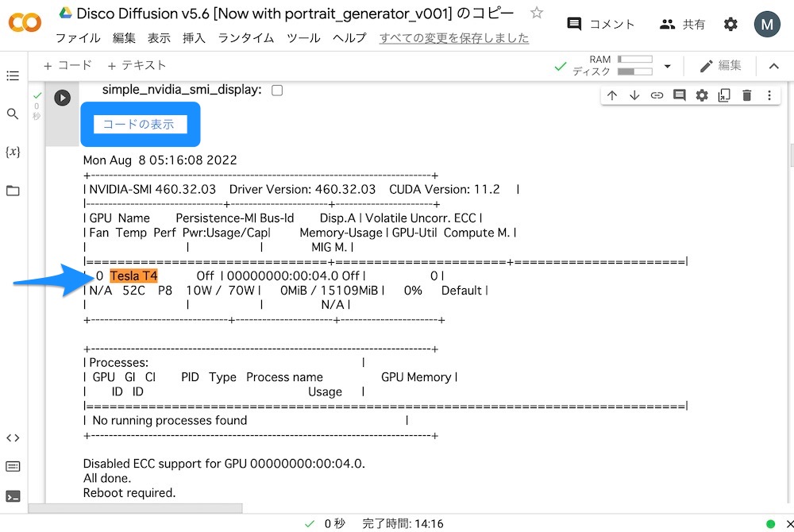Open cell settings gear in cell toolbar
The image size is (794, 532).
tap(702, 95)
